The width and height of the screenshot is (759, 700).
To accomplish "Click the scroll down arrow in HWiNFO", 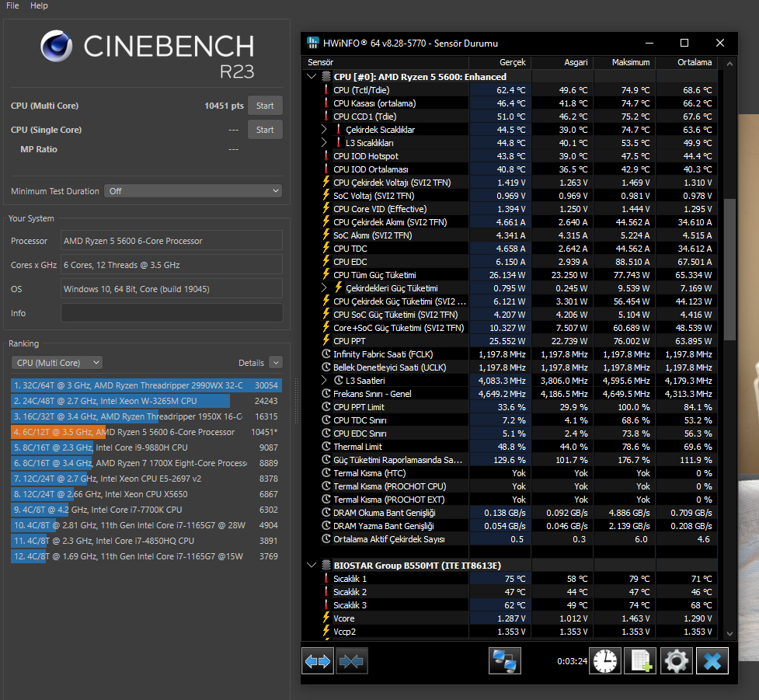I will [729, 633].
